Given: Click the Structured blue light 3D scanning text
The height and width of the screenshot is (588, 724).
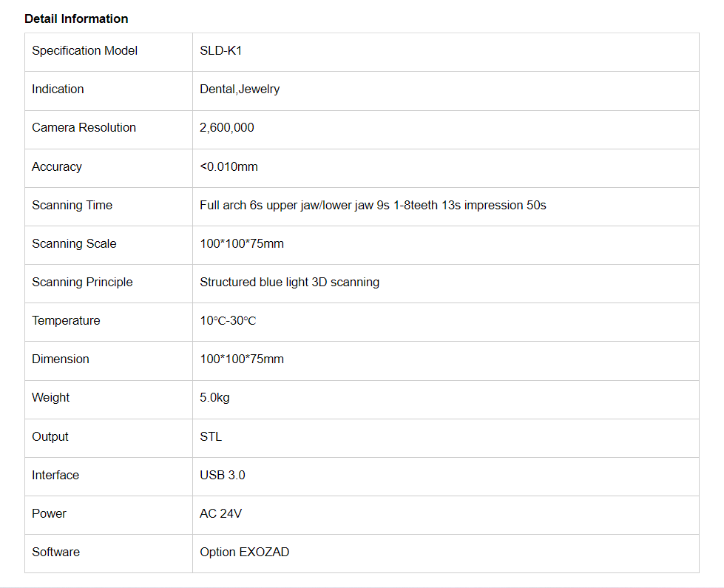Looking at the screenshot, I should pos(289,283).
